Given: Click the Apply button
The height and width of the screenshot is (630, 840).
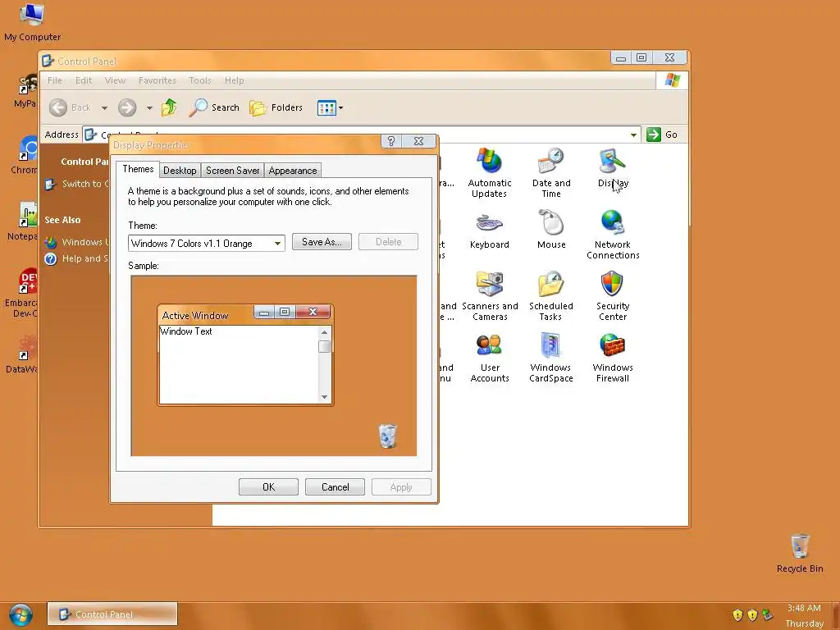Looking at the screenshot, I should pyautogui.click(x=401, y=487).
